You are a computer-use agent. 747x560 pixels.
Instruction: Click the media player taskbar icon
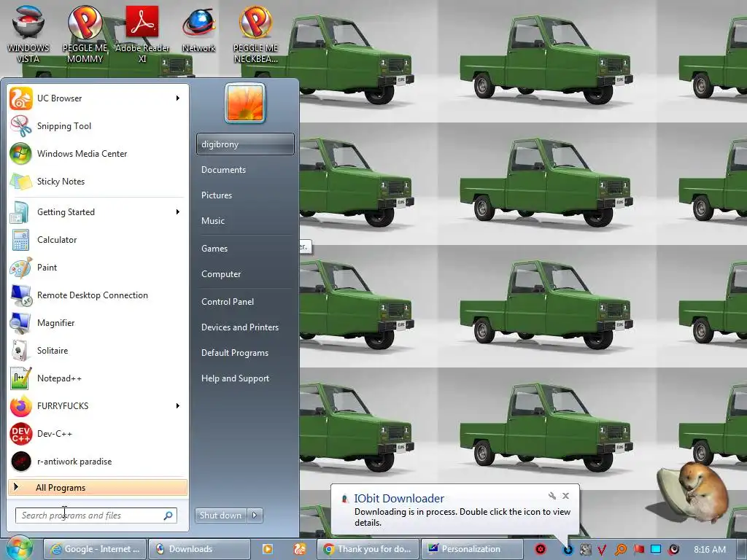(x=268, y=549)
